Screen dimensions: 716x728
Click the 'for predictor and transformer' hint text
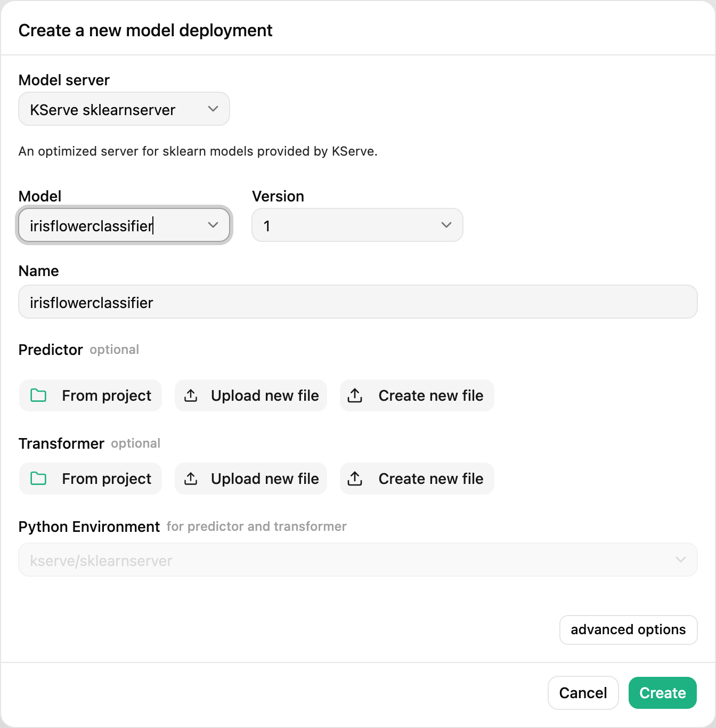pos(257,527)
